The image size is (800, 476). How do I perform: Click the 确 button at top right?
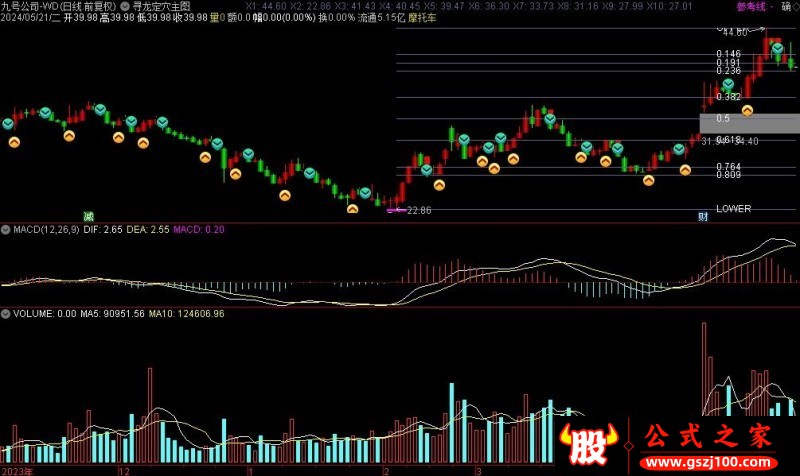pos(786,6)
